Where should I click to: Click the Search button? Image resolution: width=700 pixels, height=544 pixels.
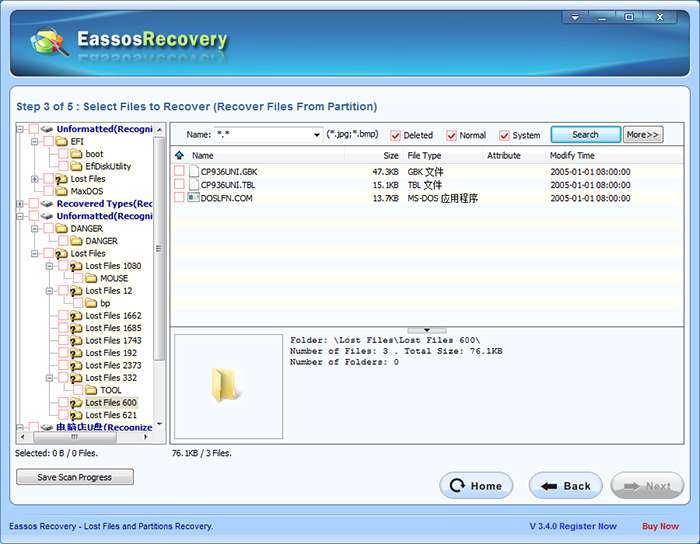point(585,134)
